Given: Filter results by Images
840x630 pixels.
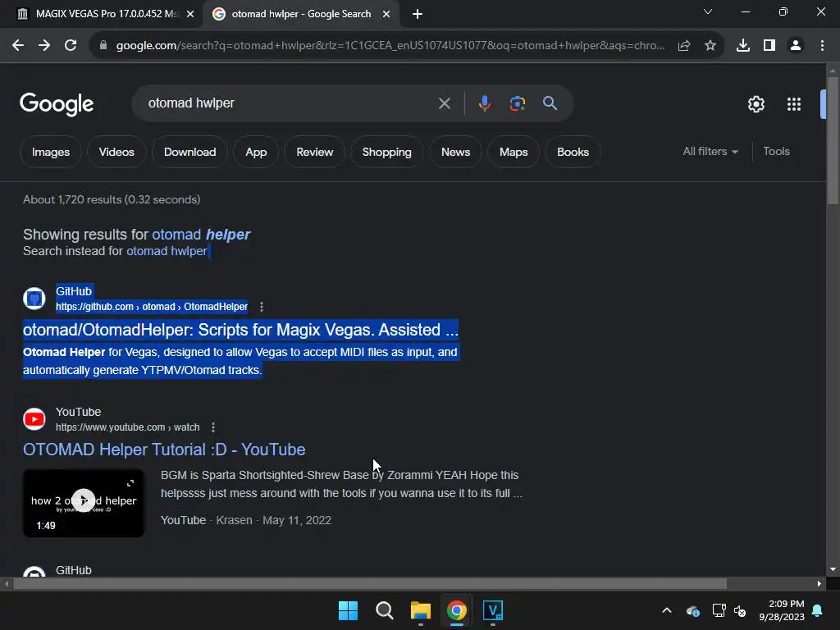Looking at the screenshot, I should click(x=51, y=152).
